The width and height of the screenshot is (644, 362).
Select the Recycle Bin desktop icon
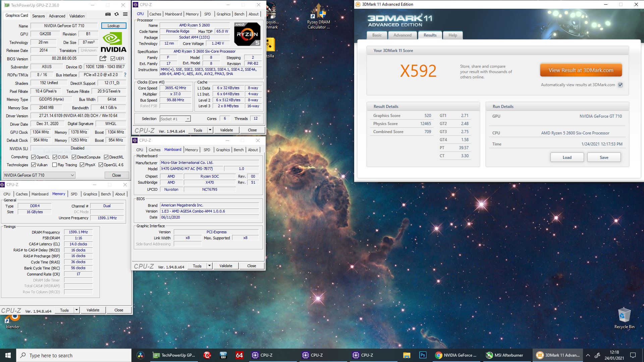(x=624, y=318)
